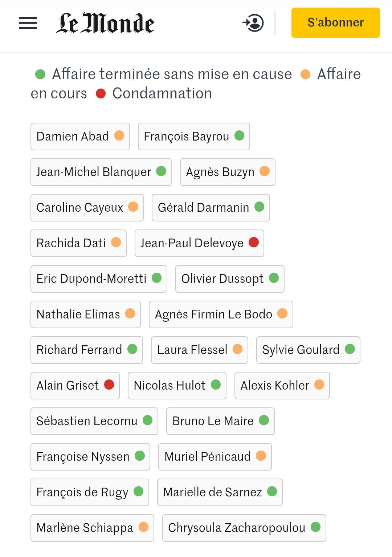The image size is (392, 557).
Task: Choose the Gérald Darmanin entry
Action: point(211,208)
